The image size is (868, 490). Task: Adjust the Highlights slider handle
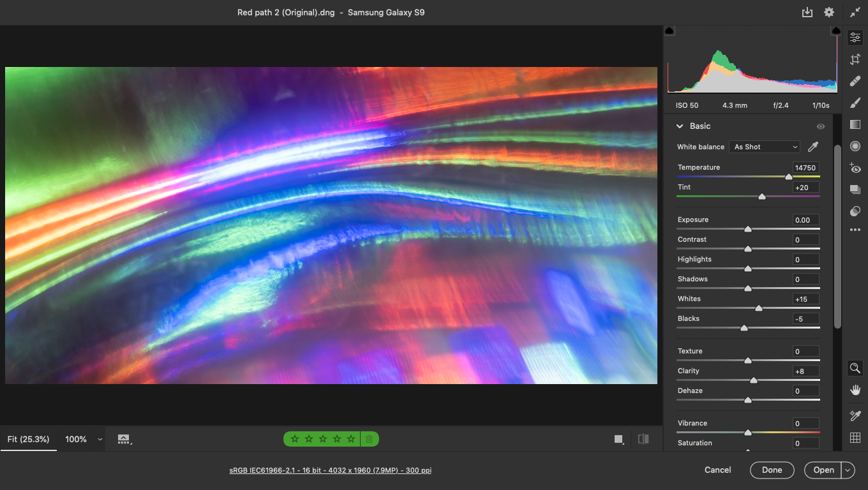click(x=748, y=269)
